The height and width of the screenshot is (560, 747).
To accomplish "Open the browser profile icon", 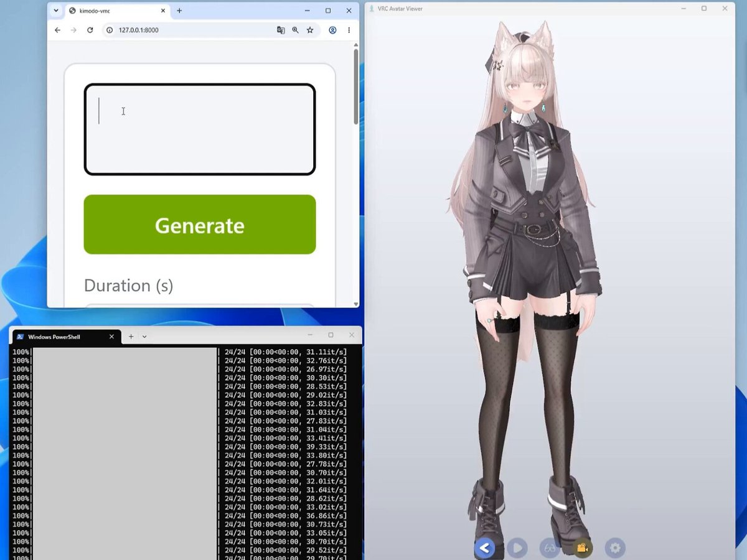I will coord(332,30).
